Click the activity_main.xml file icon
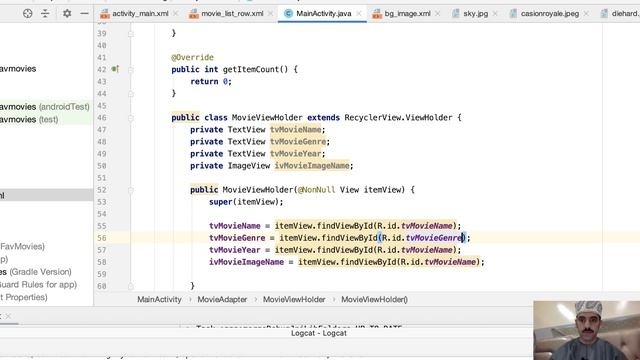640x360 pixels. point(105,14)
